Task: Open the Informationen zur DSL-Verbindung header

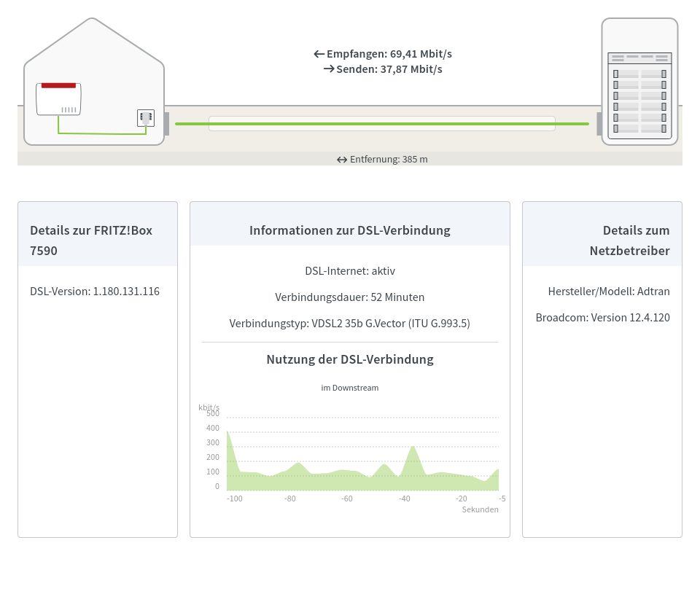Action: point(350,230)
